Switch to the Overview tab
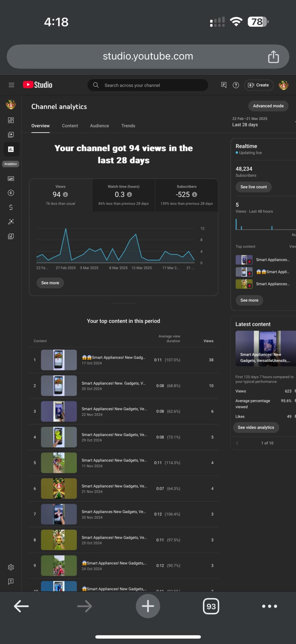The height and width of the screenshot is (644, 296). click(40, 126)
